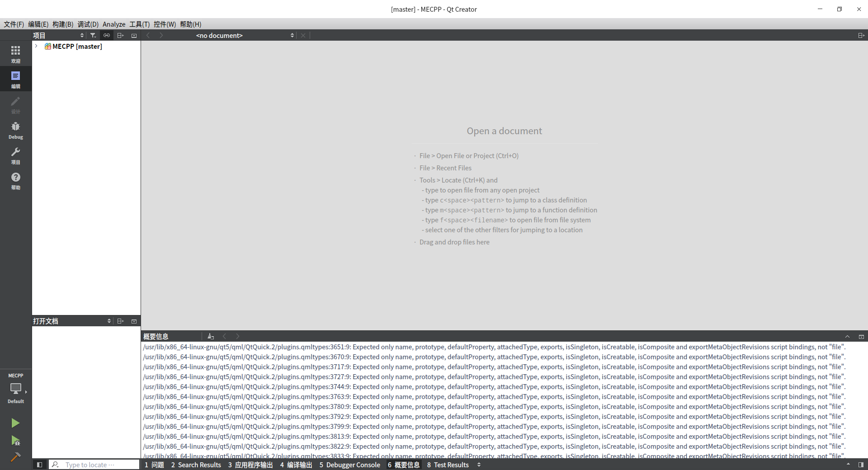Switch to Debug mode
Image resolution: width=868 pixels, height=470 pixels.
coord(16,130)
